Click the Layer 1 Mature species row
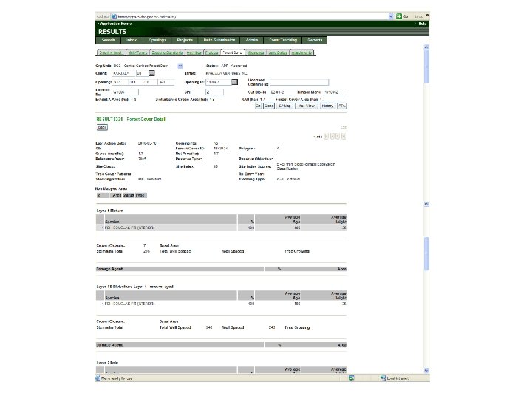The width and height of the screenshot is (532, 399). point(221,228)
